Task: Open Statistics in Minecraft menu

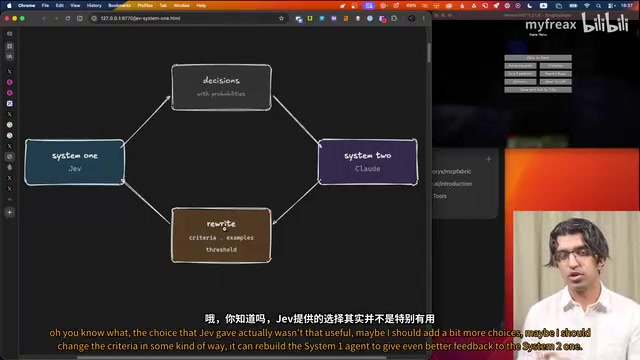Action: tap(556, 66)
